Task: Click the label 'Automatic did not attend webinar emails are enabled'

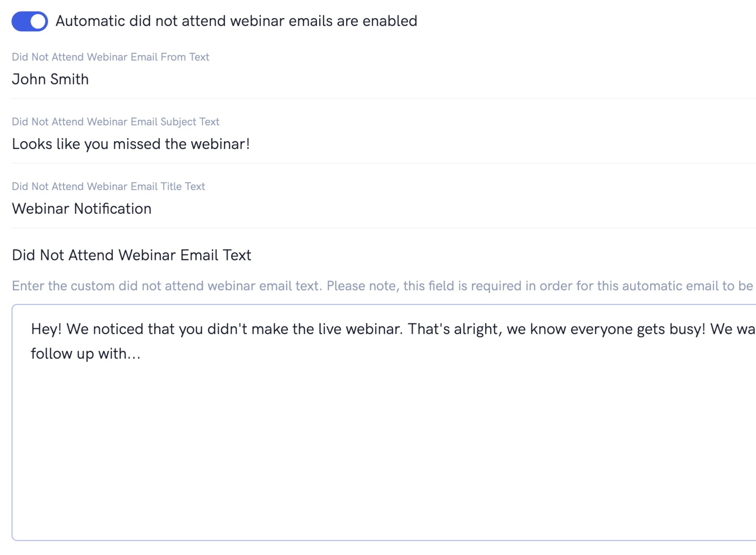Action: click(236, 21)
